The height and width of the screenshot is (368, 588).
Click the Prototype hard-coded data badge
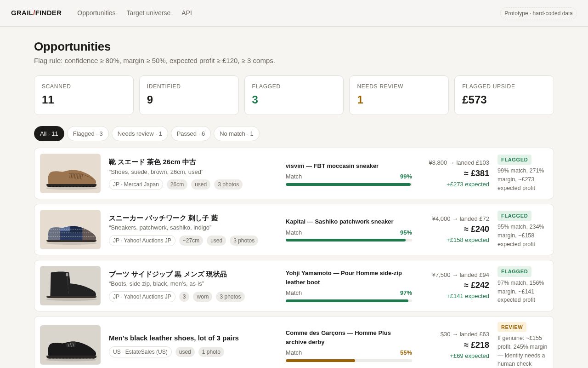[x=538, y=13]
